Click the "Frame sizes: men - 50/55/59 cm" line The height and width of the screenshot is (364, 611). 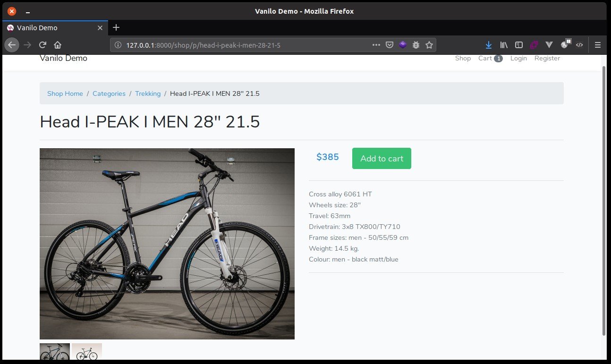point(359,237)
